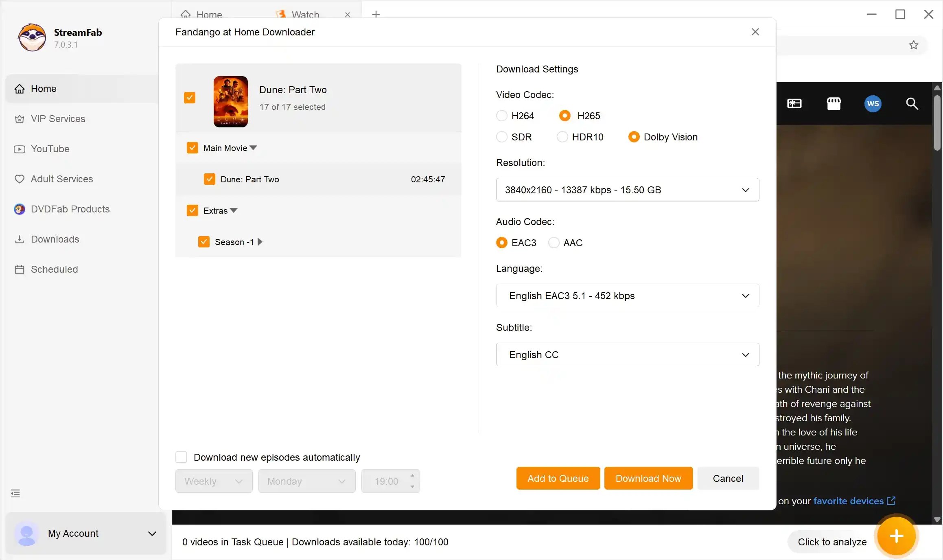Click the Click to analyze label
Screen dimensions: 943x560
832,542
